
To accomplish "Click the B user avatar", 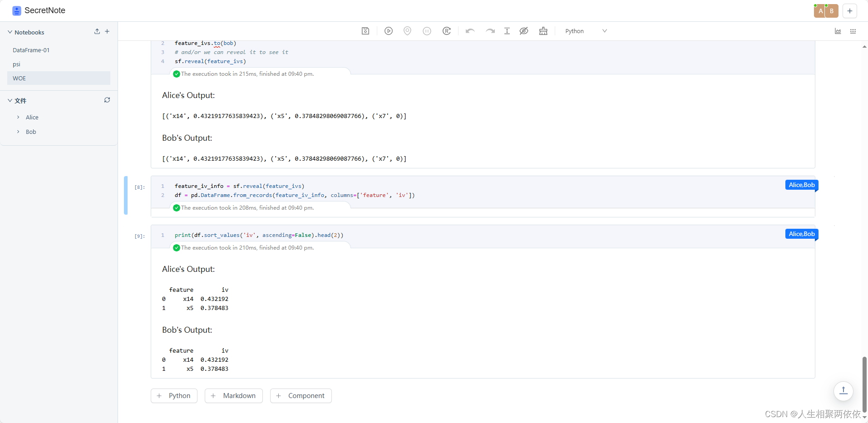I will (x=832, y=11).
